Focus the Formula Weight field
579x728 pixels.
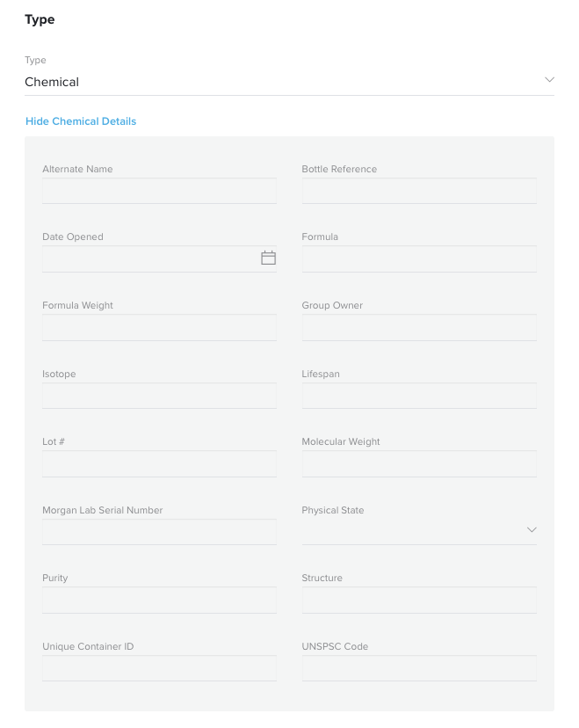point(159,328)
